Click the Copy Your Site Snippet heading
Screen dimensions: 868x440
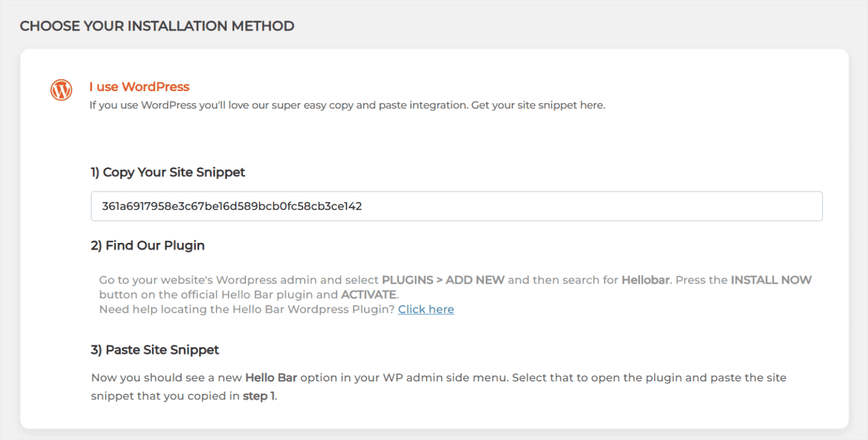tap(167, 172)
